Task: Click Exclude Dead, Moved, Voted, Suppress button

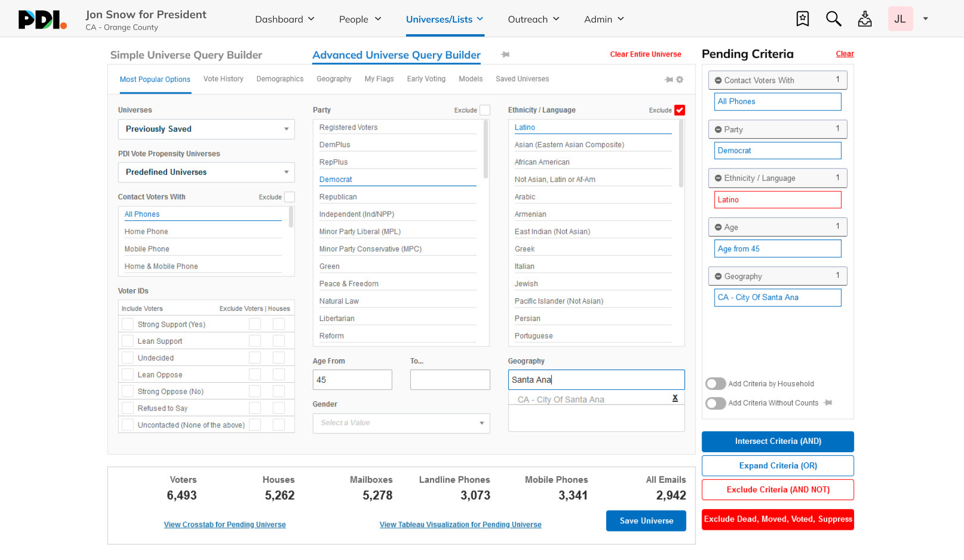Action: pos(778,519)
